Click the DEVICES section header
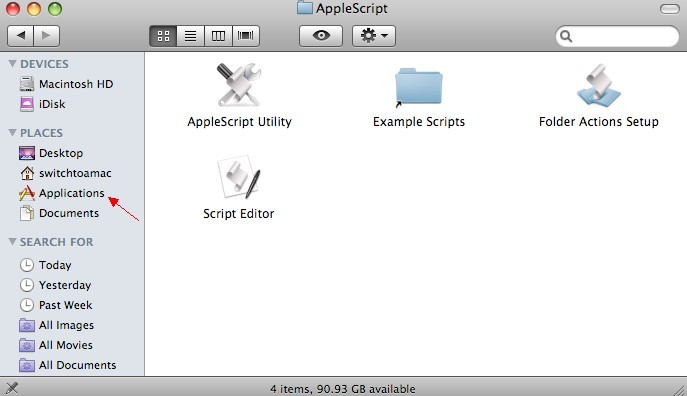The width and height of the screenshot is (687, 396). (x=44, y=64)
